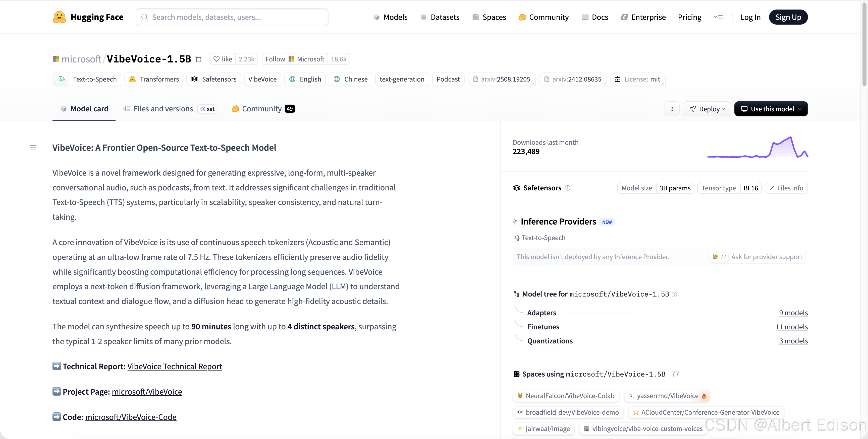The width and height of the screenshot is (868, 439).
Task: Click the Sign Up button
Action: [788, 17]
